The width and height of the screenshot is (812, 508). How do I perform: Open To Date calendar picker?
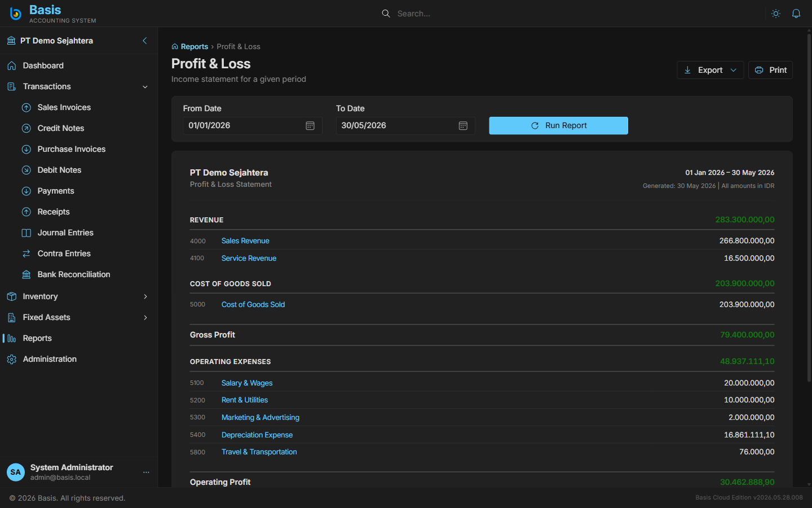[x=463, y=126]
